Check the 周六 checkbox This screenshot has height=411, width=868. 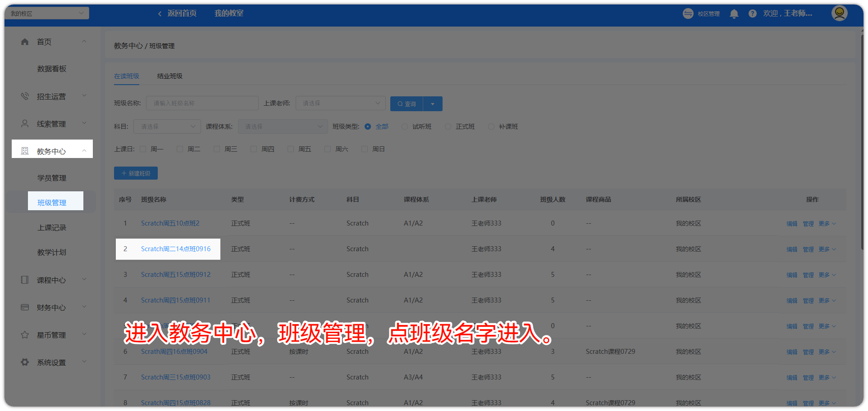tap(328, 149)
